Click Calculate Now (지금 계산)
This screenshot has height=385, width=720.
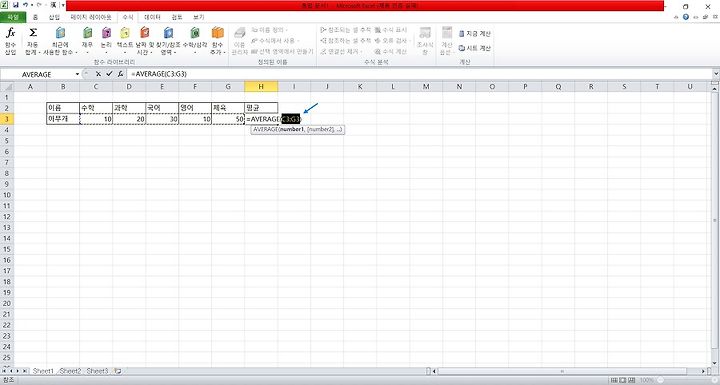point(475,34)
